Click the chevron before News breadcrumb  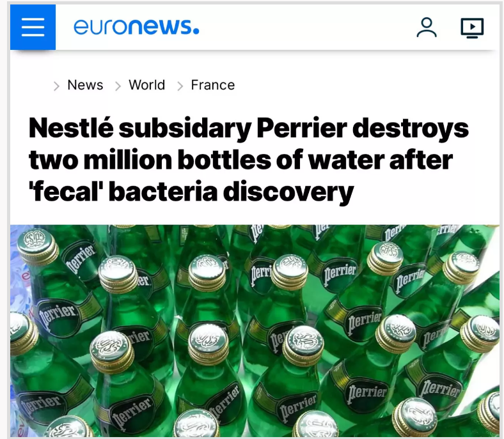pos(56,86)
